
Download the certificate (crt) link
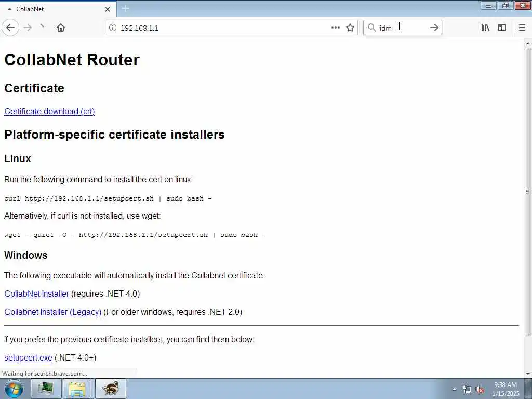pyautogui.click(x=49, y=111)
